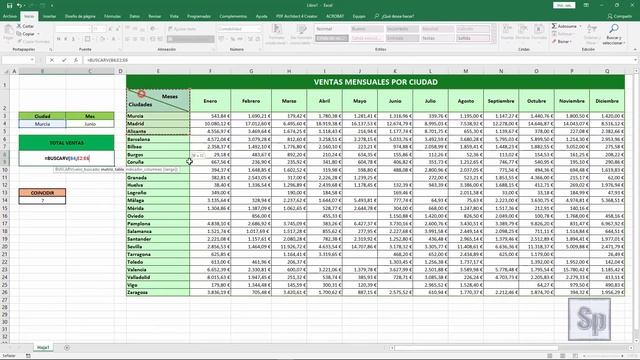This screenshot has height=360, width=640.
Task: Expand the Autosuma dropdown arrow
Action: click(x=580, y=26)
